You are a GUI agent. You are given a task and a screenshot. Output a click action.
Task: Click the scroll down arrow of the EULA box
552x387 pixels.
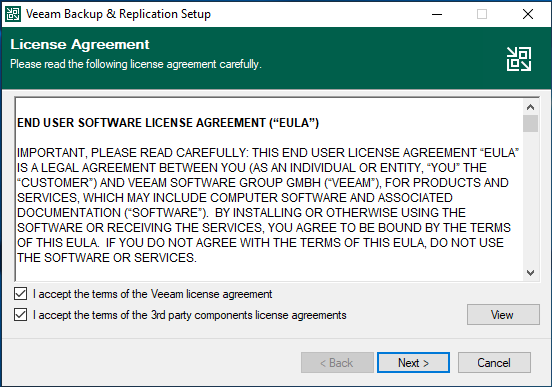pos(530,273)
